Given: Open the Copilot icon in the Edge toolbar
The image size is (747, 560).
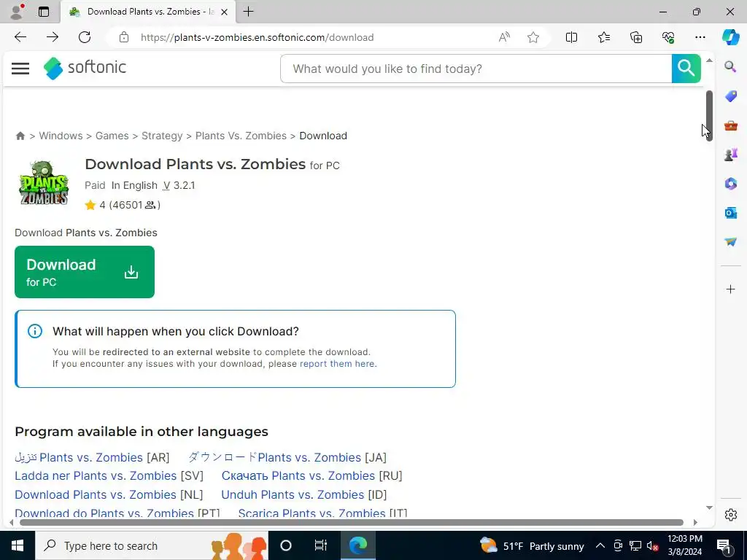Looking at the screenshot, I should (x=730, y=37).
